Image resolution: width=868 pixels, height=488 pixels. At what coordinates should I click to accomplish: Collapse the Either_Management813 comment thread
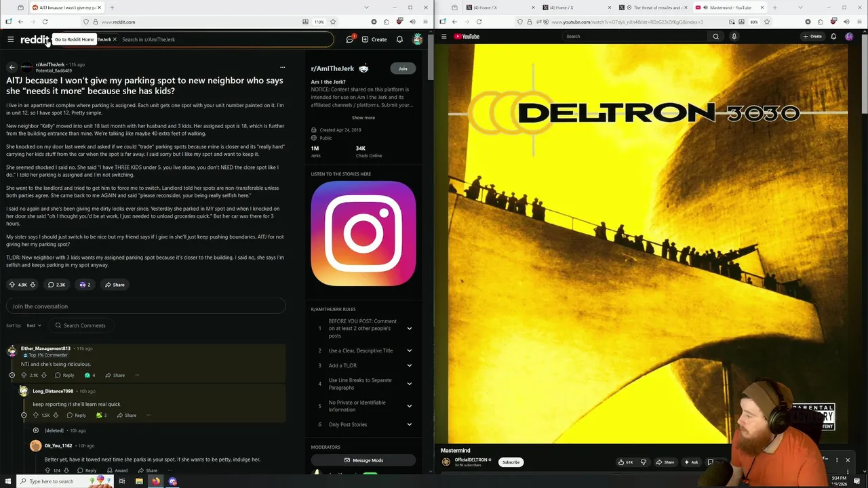pyautogui.click(x=12, y=375)
